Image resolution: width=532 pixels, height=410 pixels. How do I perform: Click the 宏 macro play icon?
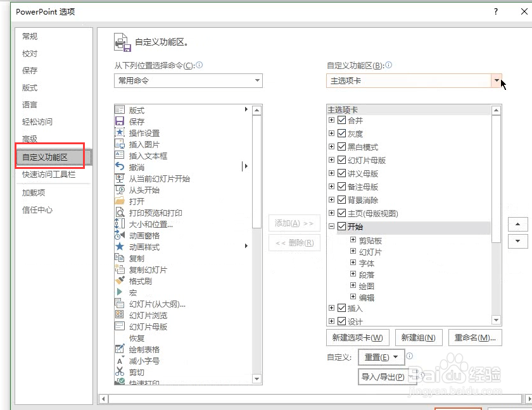point(120,292)
